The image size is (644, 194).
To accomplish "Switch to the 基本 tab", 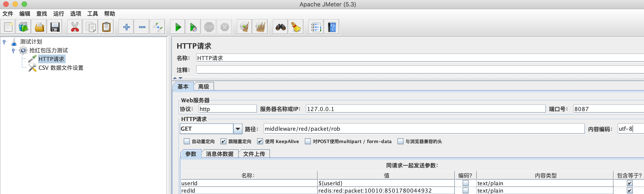I will [x=183, y=86].
